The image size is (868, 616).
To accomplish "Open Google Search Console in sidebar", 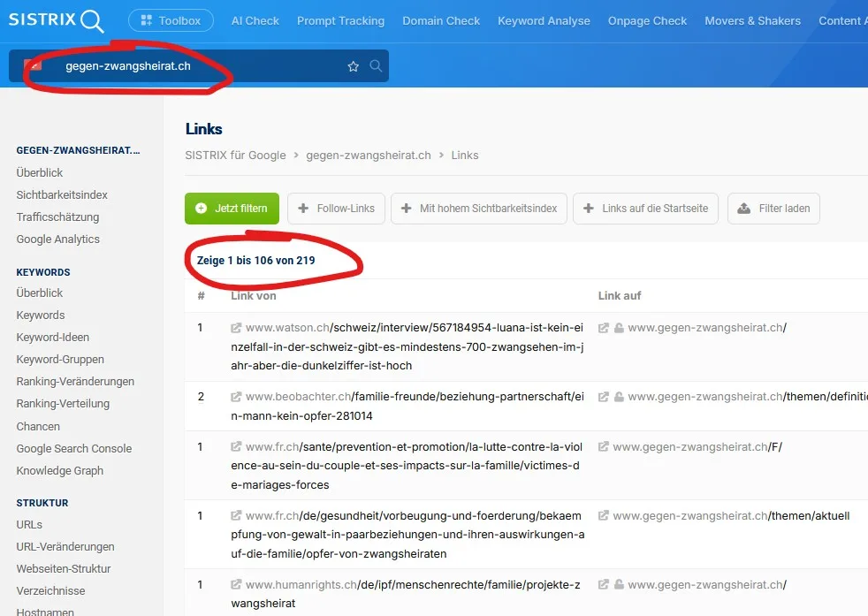I will [x=73, y=448].
